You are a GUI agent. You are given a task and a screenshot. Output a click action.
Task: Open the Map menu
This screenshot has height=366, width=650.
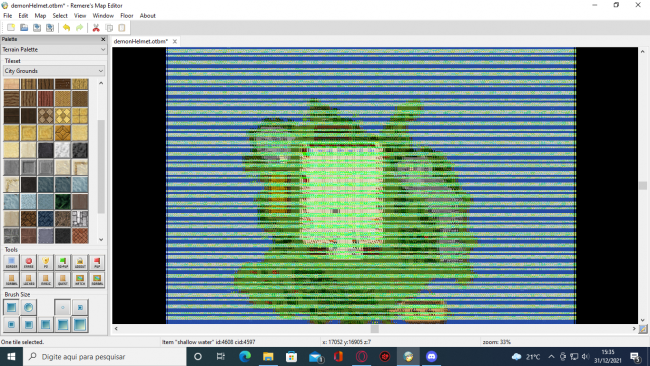[40, 16]
